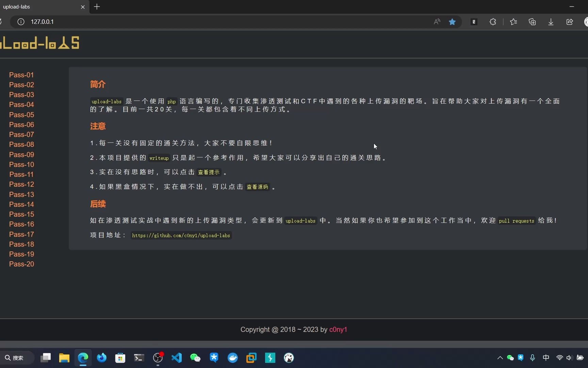
Task: Open VMware from the taskbar
Action: 251,358
